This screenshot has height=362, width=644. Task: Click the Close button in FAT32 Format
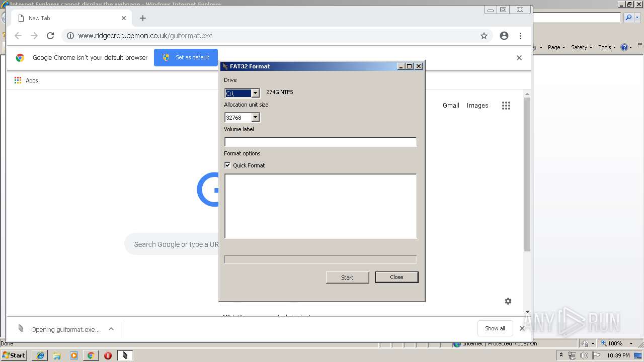coord(396,277)
